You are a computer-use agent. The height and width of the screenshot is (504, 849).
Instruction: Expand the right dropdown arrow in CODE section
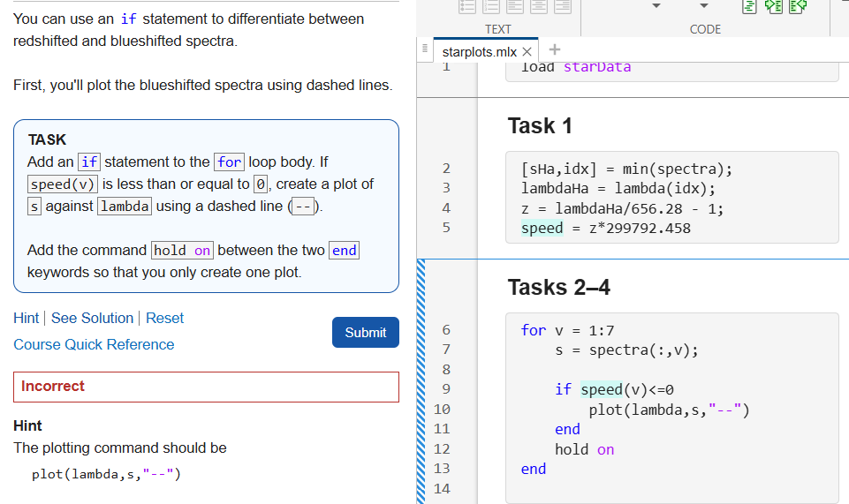point(704,6)
